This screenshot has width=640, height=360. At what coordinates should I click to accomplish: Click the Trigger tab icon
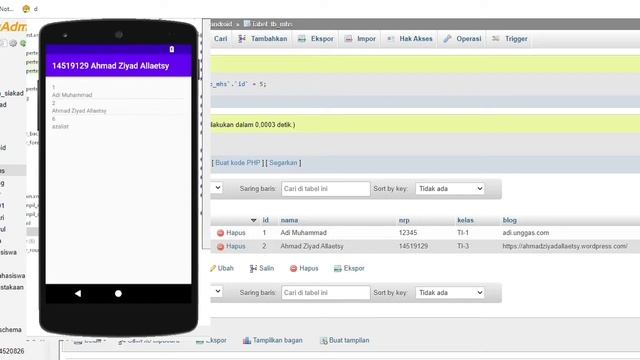pyautogui.click(x=496, y=39)
